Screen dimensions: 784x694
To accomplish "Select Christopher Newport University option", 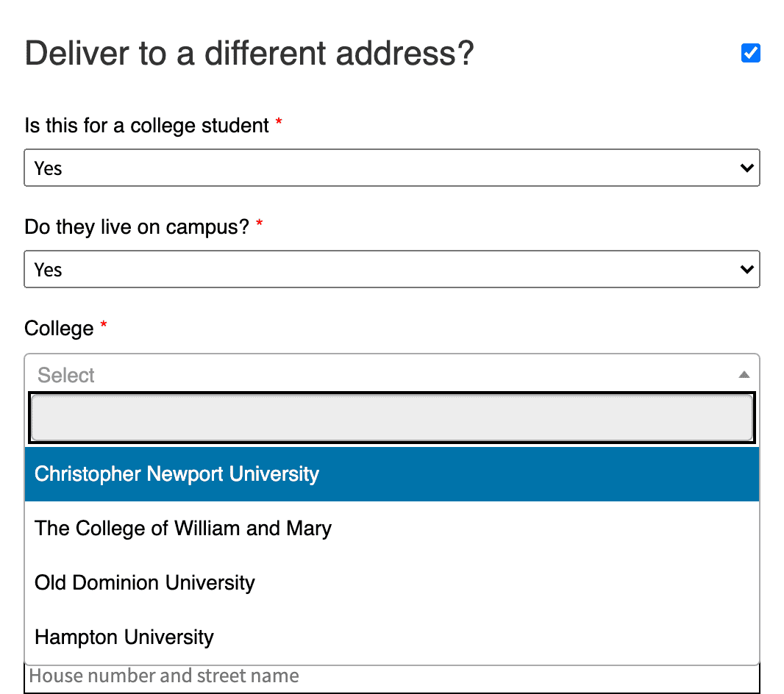I will 392,474.
